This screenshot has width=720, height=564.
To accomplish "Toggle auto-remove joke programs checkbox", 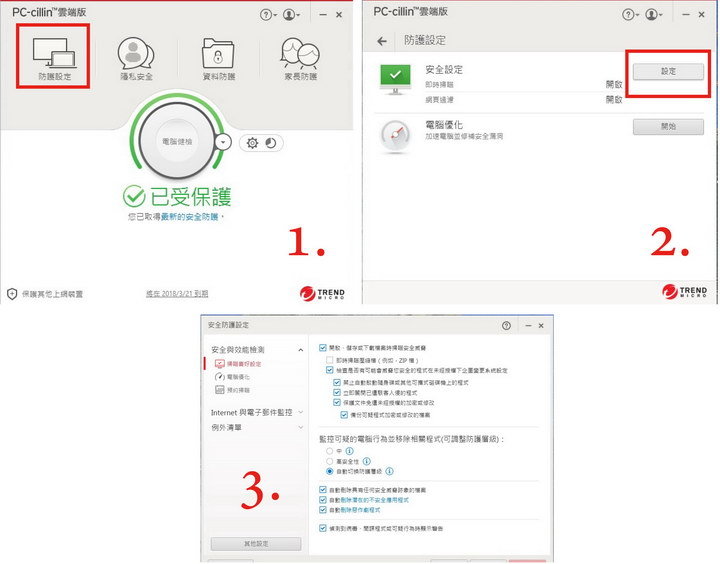I will click(323, 510).
